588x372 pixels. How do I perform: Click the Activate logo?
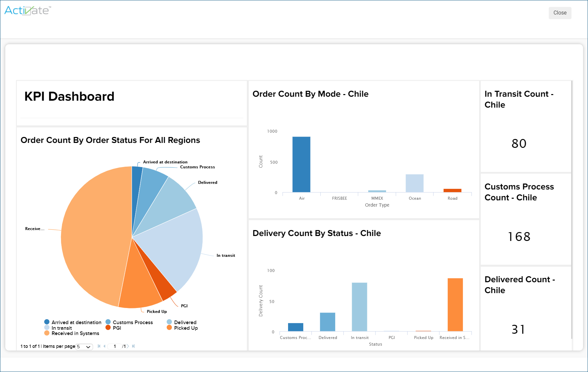(28, 11)
